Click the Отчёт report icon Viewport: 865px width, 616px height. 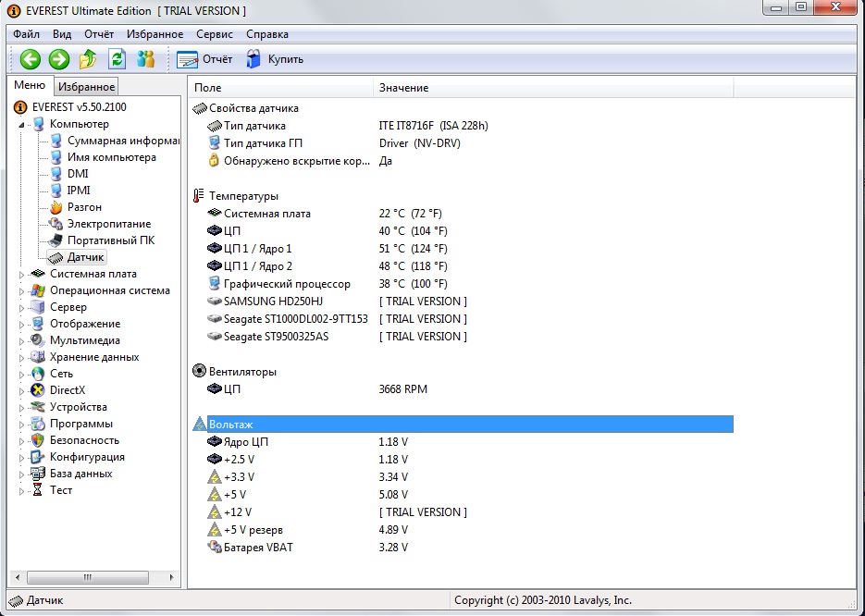[187, 59]
